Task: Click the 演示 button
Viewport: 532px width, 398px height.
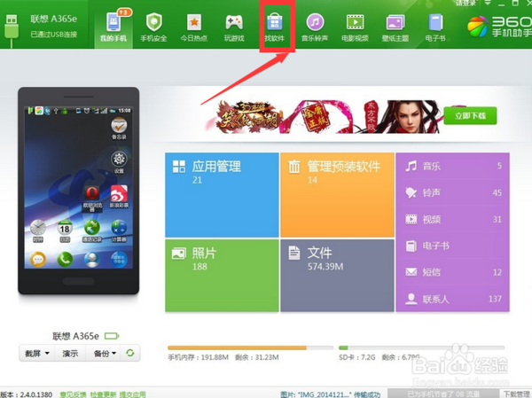Action: coord(70,353)
